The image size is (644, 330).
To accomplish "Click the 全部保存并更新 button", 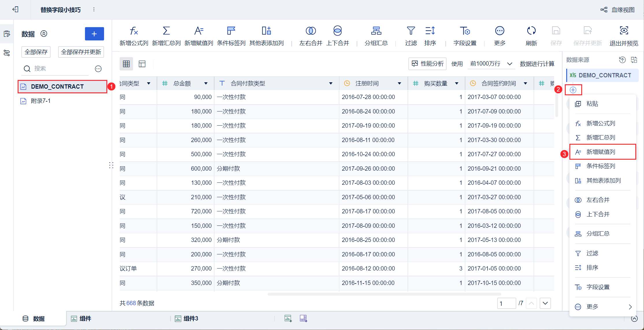I will [x=81, y=52].
